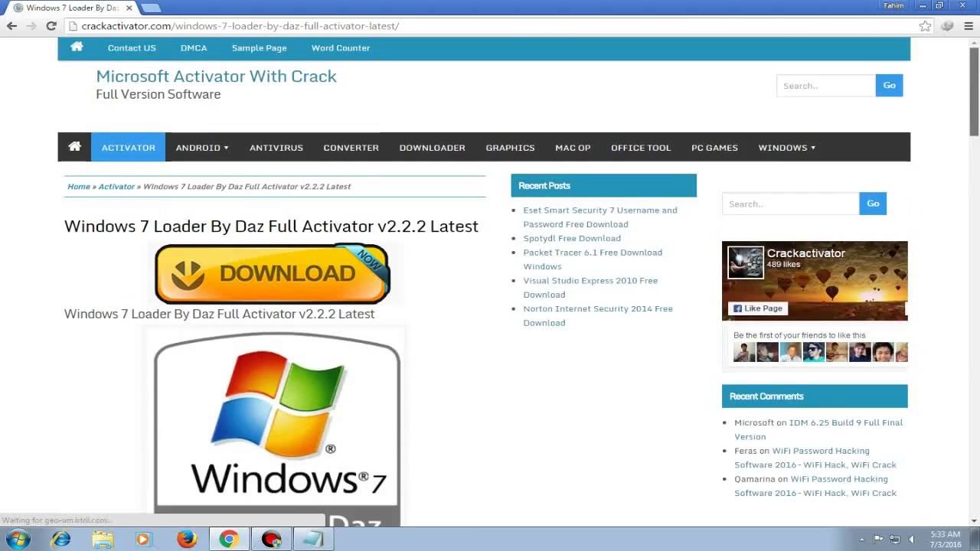
Task: Bookmark this page with the star icon
Action: pos(925,26)
